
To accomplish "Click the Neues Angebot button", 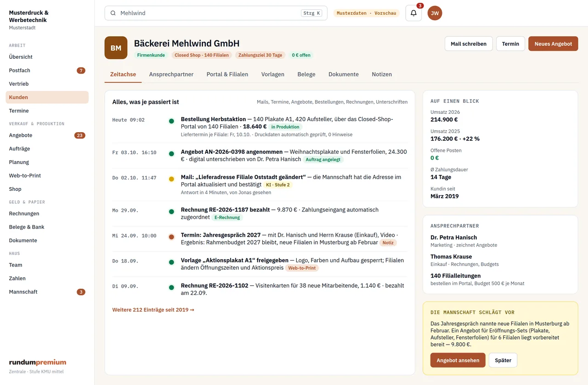I will (x=553, y=44).
